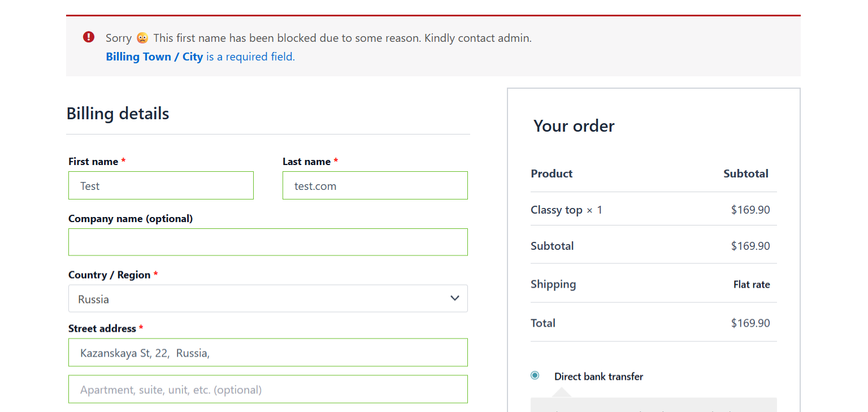Click the Classy top product name
Screen dimensions: 868x412
coord(557,210)
